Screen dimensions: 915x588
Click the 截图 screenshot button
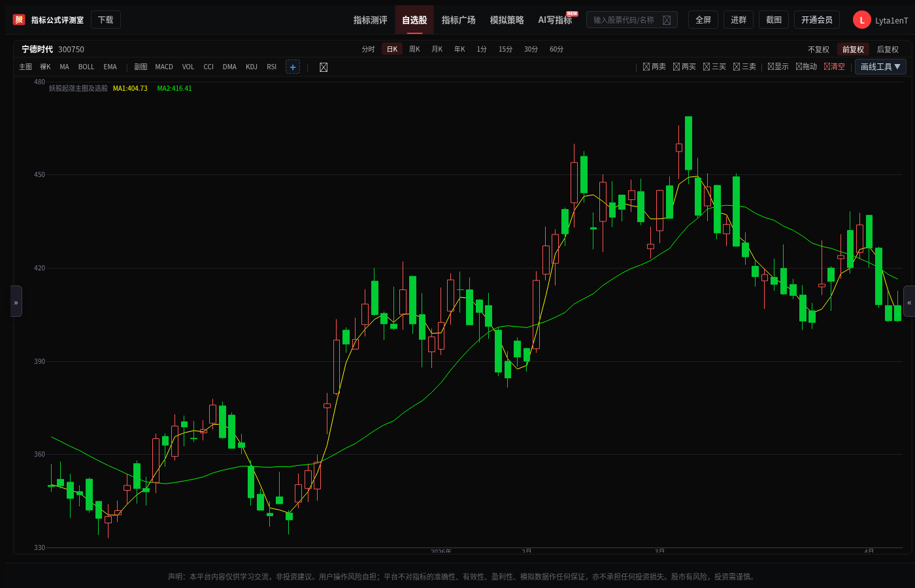click(x=774, y=20)
